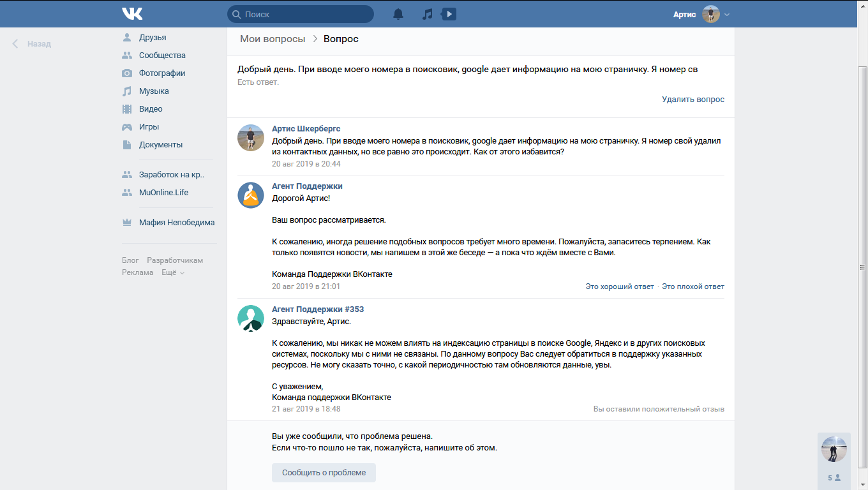This screenshot has width=868, height=490.
Task: Go back with Назад arrow
Action: coord(15,44)
